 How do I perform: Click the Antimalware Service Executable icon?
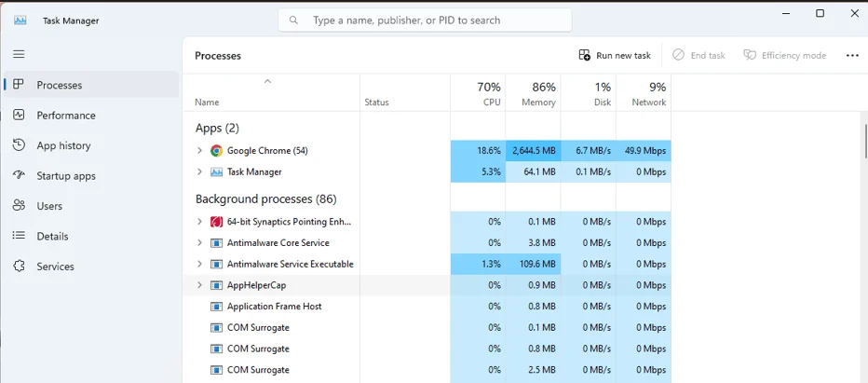coord(216,264)
